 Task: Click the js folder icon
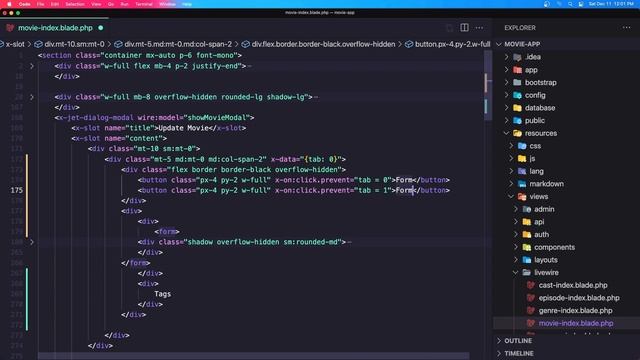(x=522, y=158)
